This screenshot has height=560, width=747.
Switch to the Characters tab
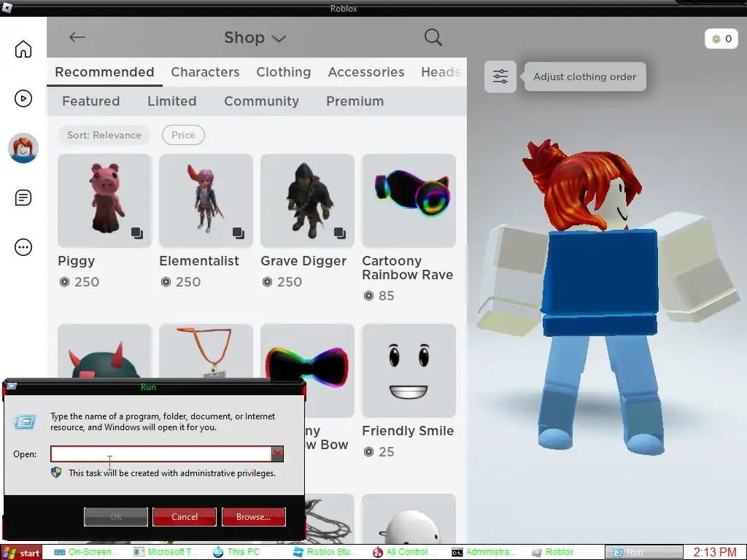tap(205, 72)
